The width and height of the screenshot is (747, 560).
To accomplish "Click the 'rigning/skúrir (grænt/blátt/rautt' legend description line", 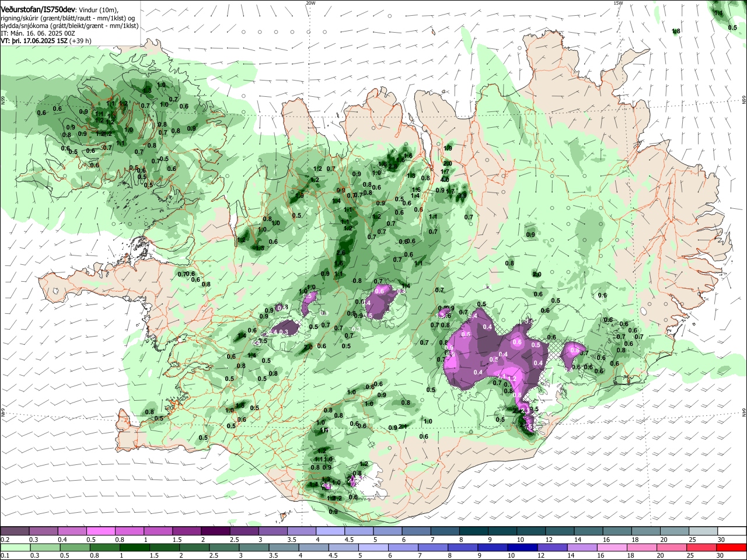I will coord(68,18).
